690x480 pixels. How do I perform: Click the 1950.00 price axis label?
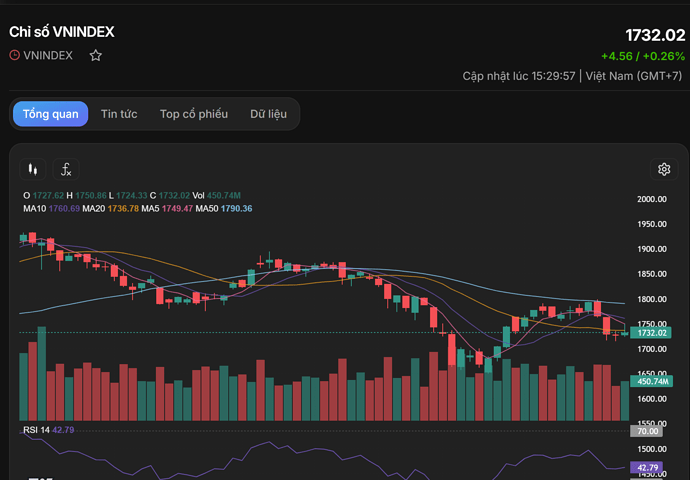(652, 224)
